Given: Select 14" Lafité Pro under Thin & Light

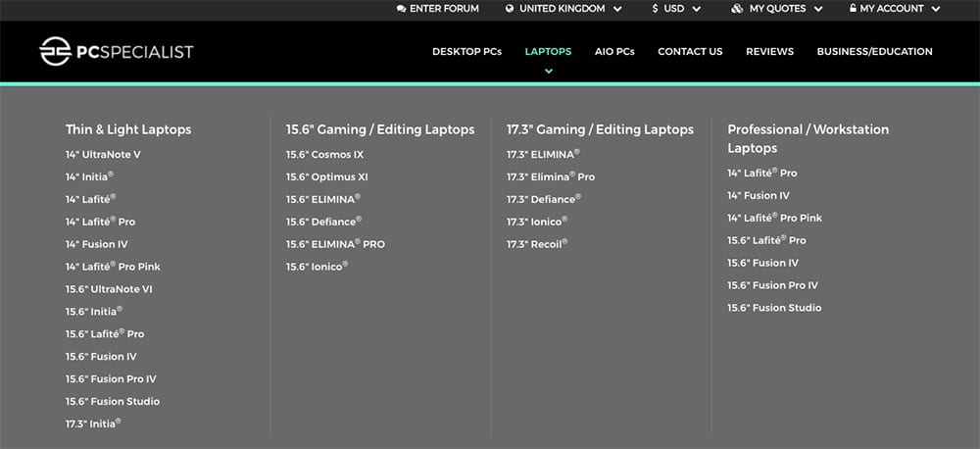Looking at the screenshot, I should coord(101,222).
